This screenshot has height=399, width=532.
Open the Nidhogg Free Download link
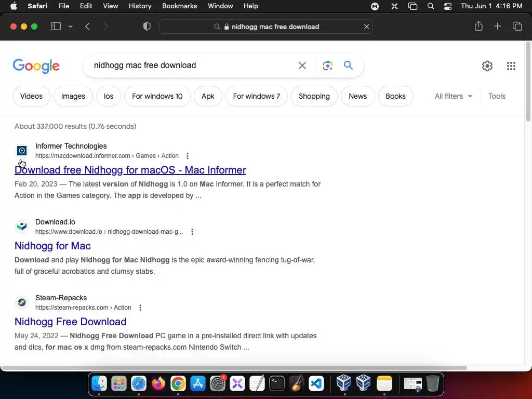(x=70, y=322)
